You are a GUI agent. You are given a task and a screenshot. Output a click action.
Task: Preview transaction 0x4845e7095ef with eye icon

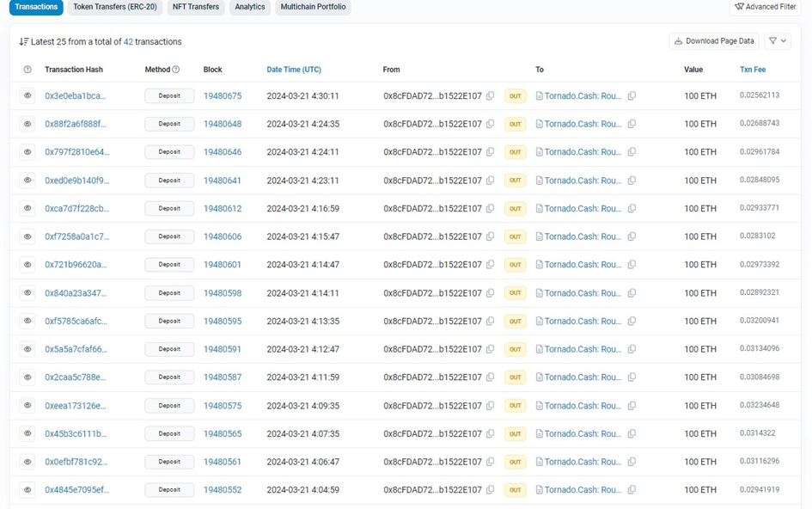click(27, 489)
